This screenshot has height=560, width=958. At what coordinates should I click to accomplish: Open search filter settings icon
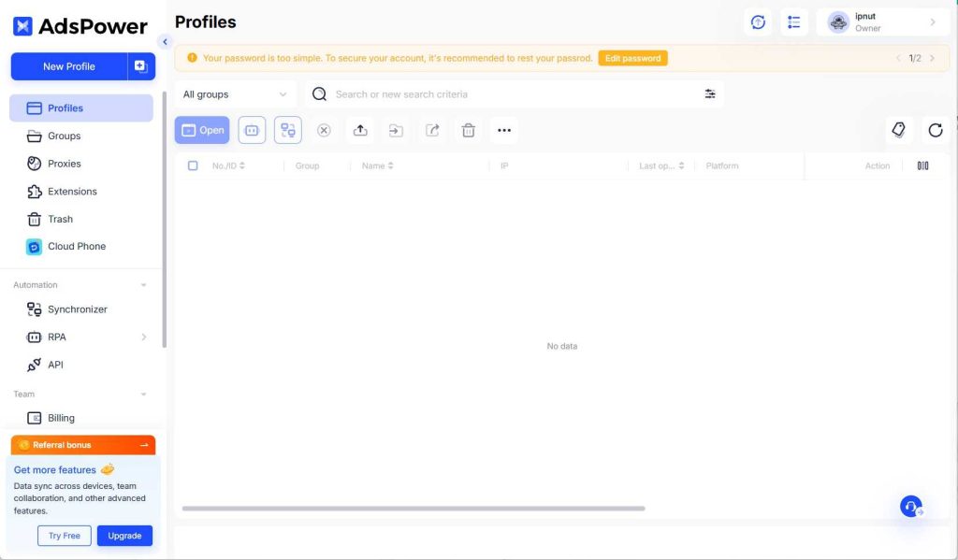pos(710,94)
